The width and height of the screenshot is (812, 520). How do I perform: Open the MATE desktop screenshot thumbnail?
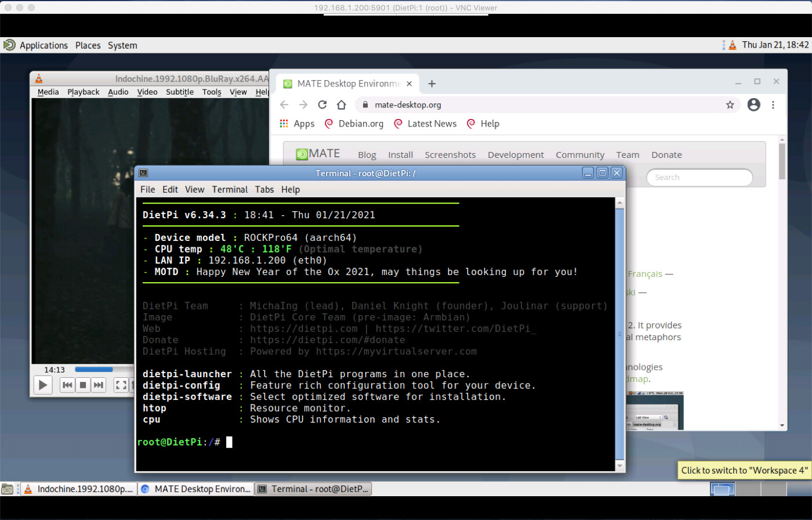tap(655, 410)
